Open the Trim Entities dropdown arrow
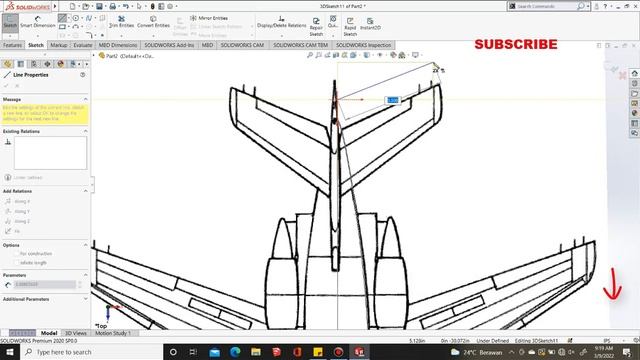Image resolution: width=640 pixels, height=360 pixels. coord(121,36)
